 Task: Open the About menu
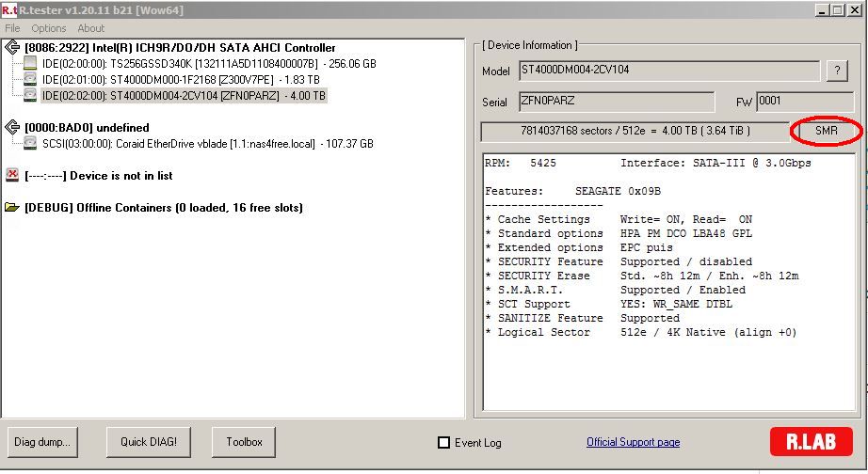[90, 28]
